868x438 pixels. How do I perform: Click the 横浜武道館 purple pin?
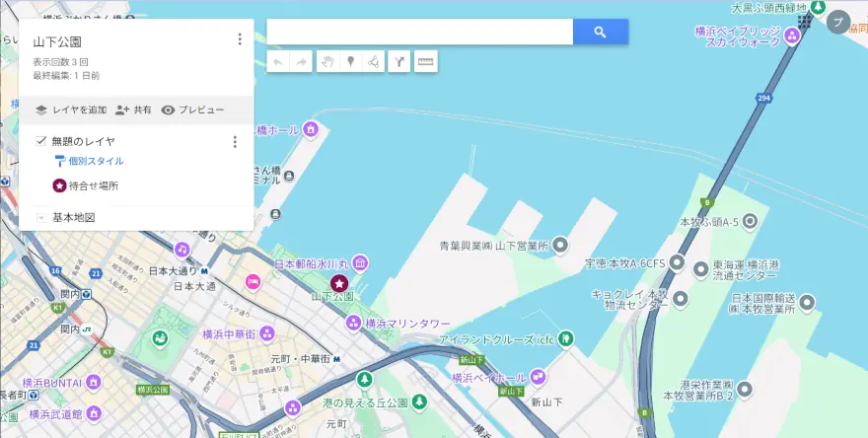pyautogui.click(x=94, y=413)
